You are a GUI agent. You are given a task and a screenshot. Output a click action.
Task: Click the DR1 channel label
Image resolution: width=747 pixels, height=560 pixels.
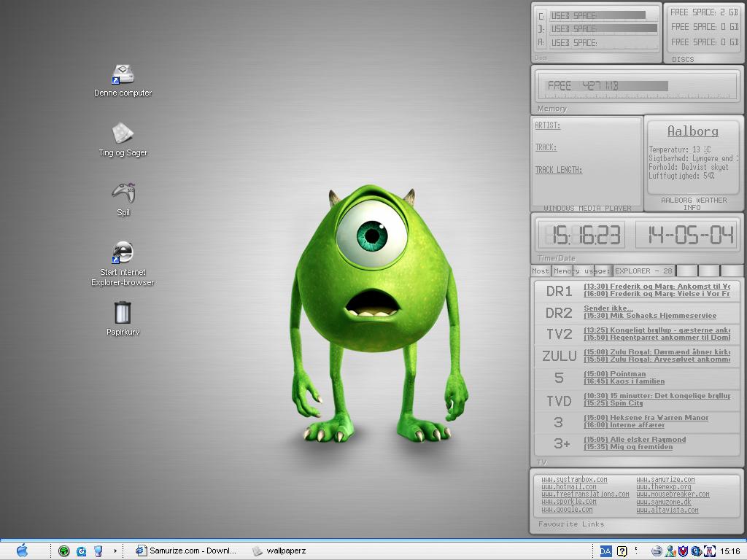click(559, 290)
